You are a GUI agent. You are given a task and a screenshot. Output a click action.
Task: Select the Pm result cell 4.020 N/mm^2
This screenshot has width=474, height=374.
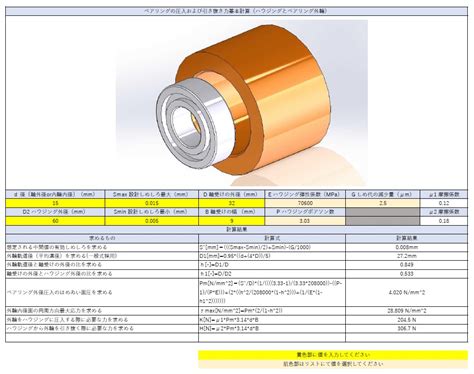(406, 292)
